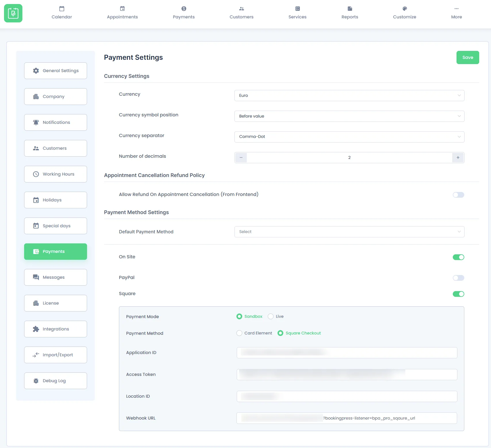
Task: Click the Company building icon in sidebar
Action: pyautogui.click(x=36, y=97)
